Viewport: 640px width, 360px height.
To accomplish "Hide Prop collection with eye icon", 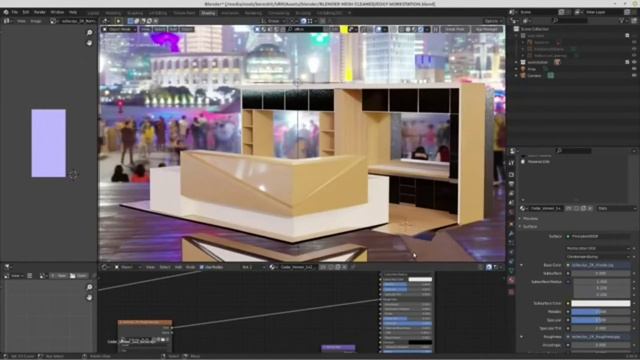I will [x=634, y=69].
